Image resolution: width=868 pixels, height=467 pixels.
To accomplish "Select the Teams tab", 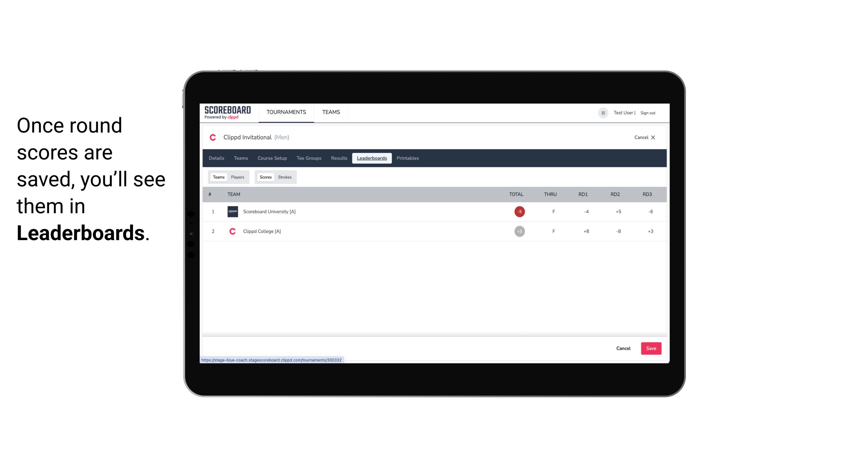I will coord(218,177).
